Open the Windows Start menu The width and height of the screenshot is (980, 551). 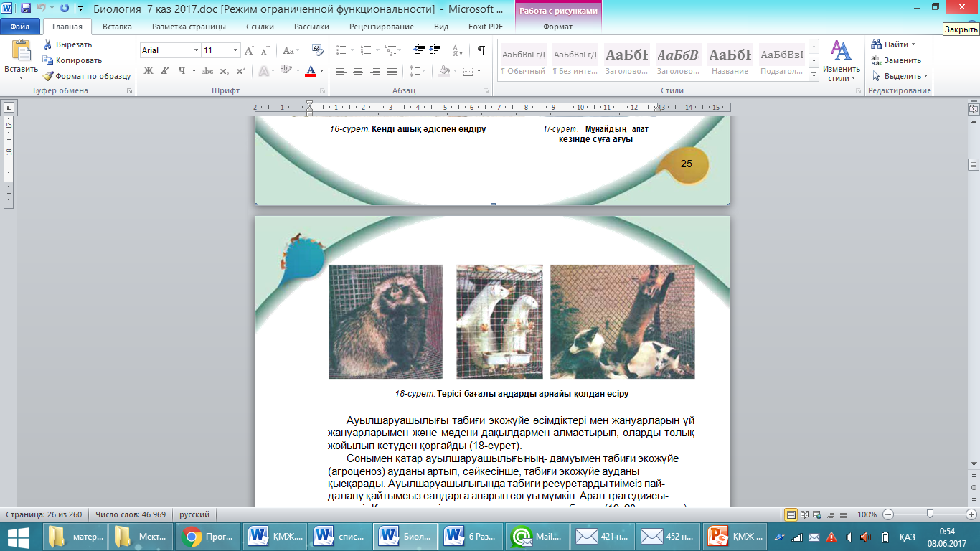(18, 536)
